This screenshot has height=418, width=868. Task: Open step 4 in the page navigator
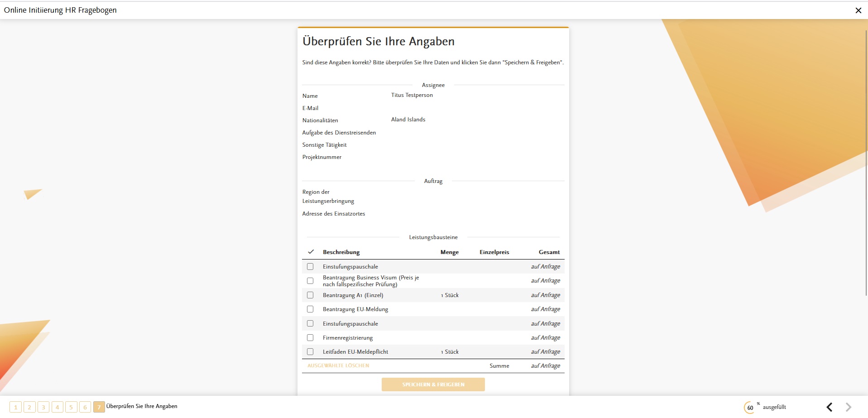[x=58, y=407]
